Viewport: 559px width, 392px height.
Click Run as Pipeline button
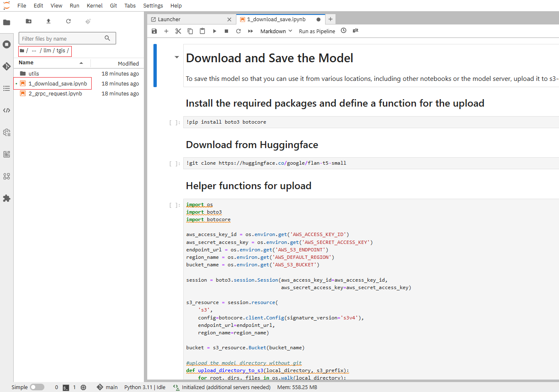click(317, 31)
